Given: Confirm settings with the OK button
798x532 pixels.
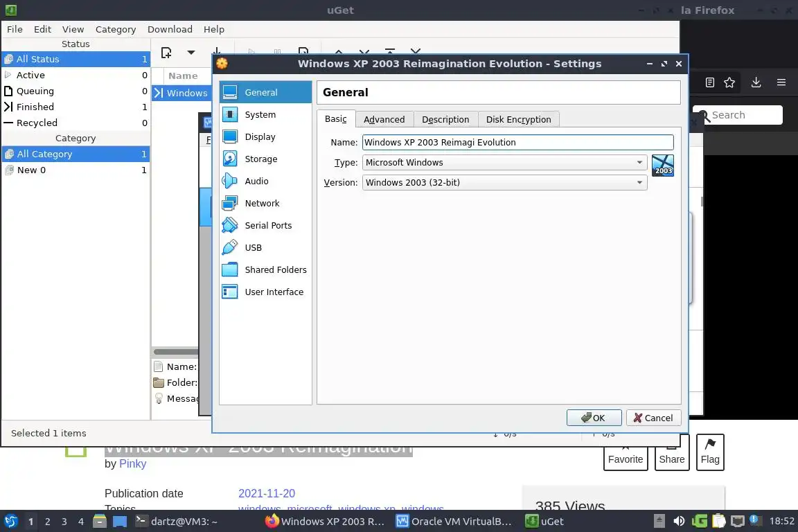Looking at the screenshot, I should 594,418.
